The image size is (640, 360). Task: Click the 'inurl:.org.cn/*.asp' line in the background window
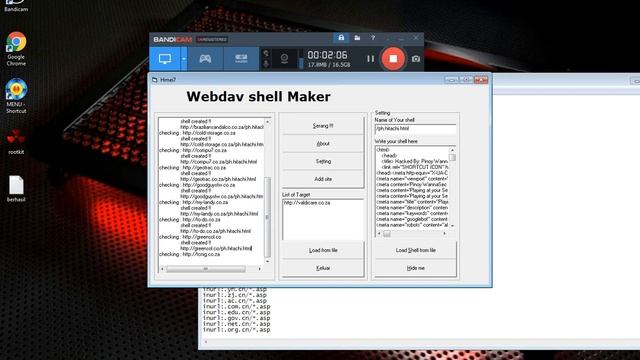click(x=236, y=330)
